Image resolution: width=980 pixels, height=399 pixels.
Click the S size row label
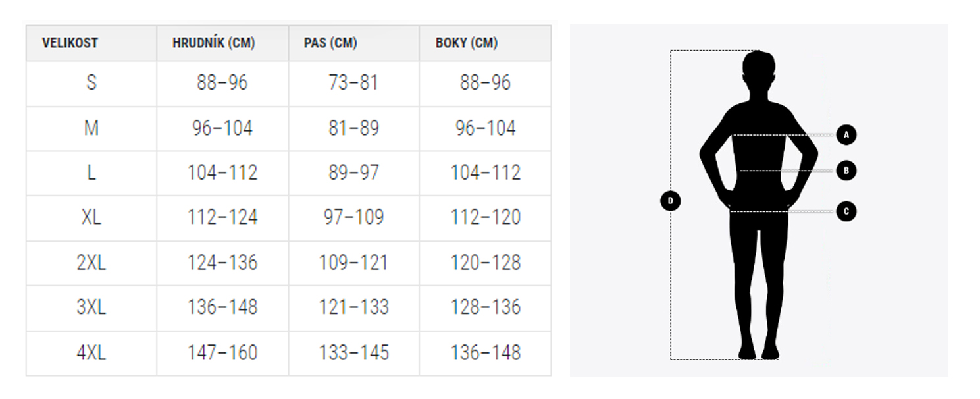[x=91, y=83]
